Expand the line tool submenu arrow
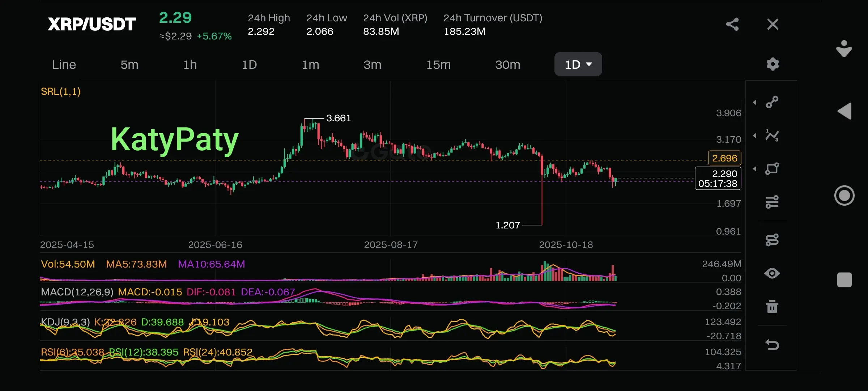 [x=755, y=102]
